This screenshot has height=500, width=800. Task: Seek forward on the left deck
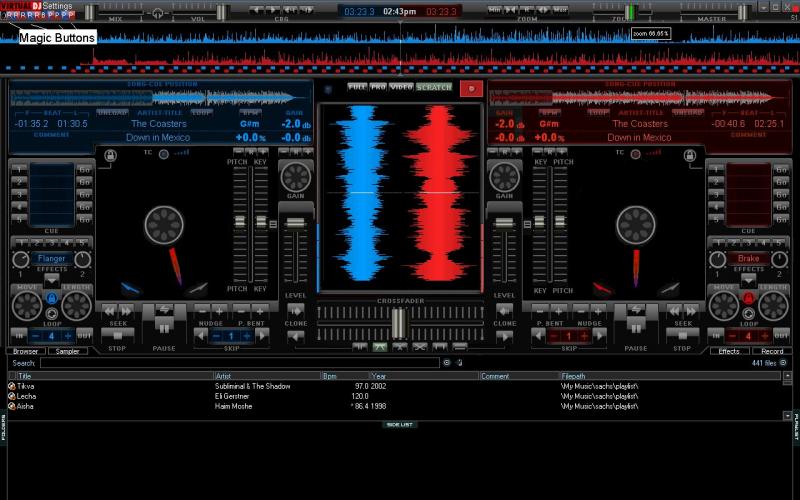pos(126,310)
